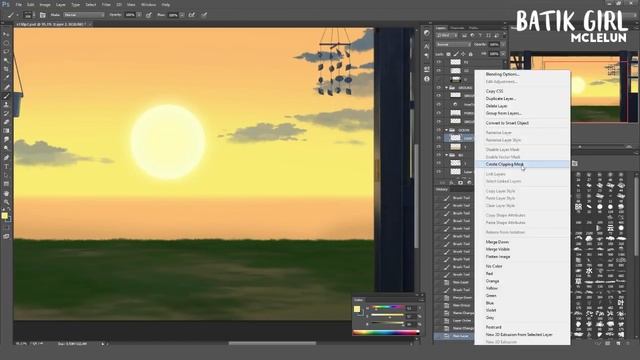Screen dimensions: 640x360
Task: Lock image pixels brush icon
Action: point(456,53)
